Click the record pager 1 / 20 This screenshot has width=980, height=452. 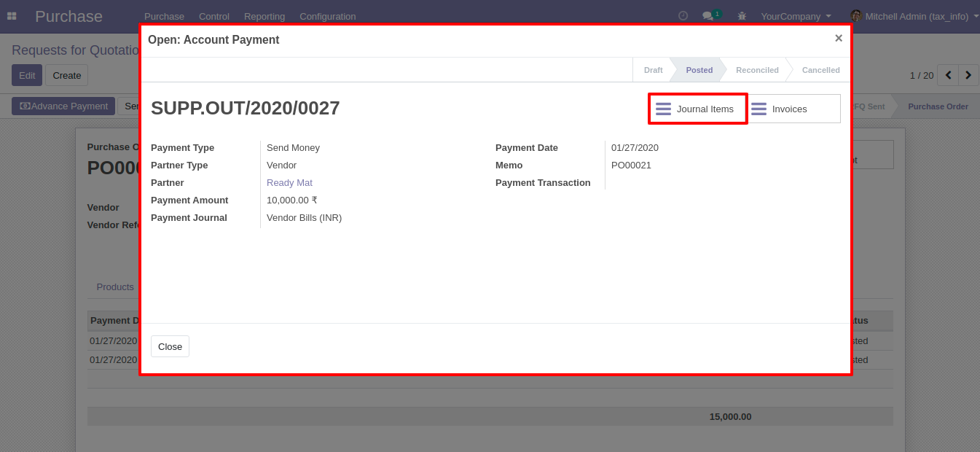tap(922, 75)
